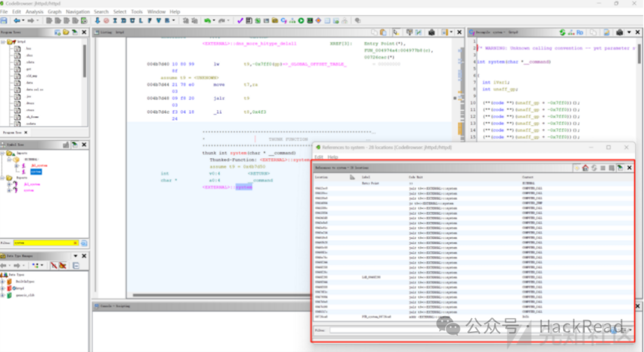The height and width of the screenshot is (352, 644).
Task: Open the Navigation menu
Action: (x=78, y=11)
